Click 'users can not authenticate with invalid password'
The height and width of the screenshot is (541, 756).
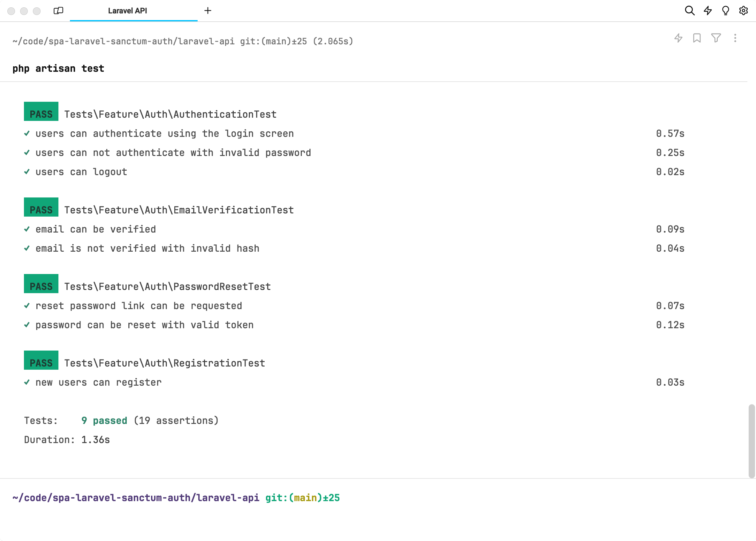pos(173,153)
